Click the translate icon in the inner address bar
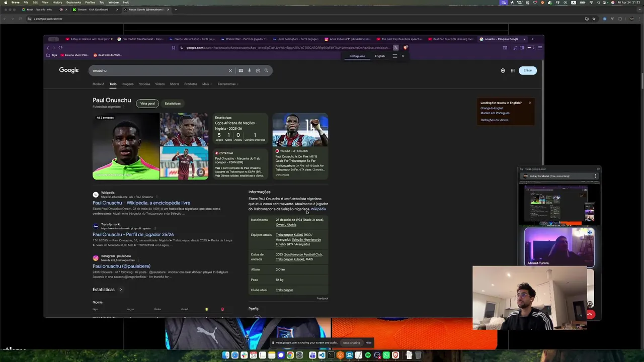Image resolution: width=644 pixels, height=362 pixels. point(396,48)
